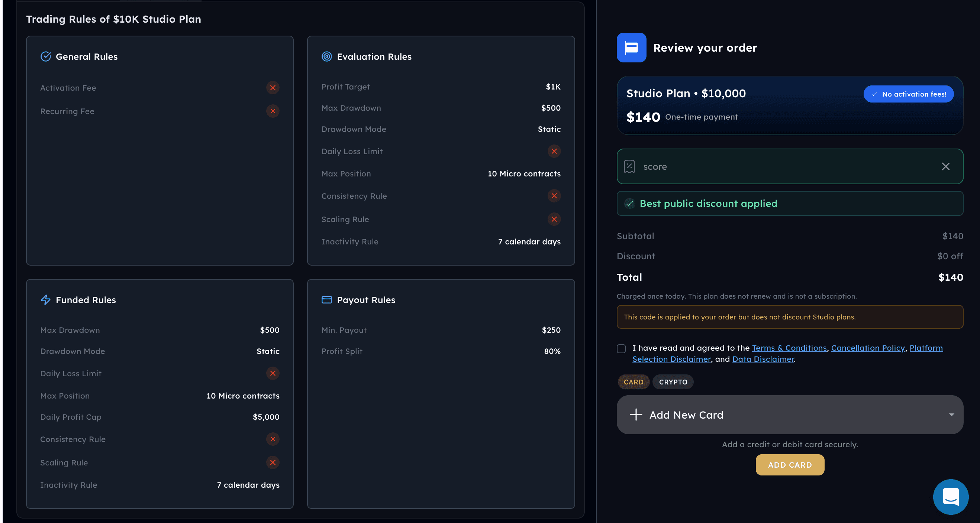
Task: Click the Trading Rules of $10K Studio Plan heading
Action: tap(113, 19)
